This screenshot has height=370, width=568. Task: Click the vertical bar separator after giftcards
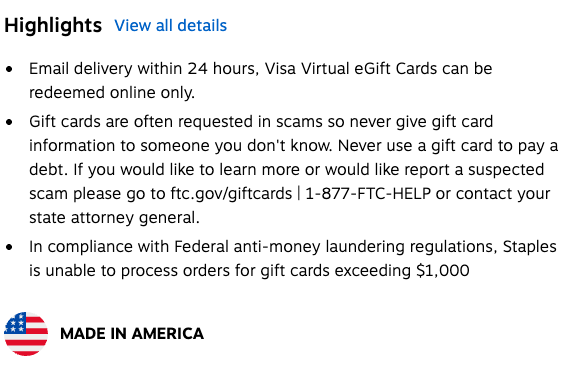299,194
